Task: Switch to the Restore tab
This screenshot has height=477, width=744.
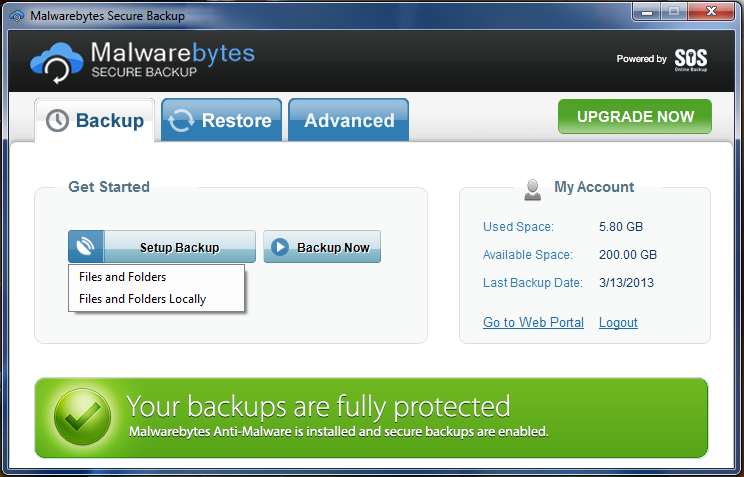Action: (220, 121)
